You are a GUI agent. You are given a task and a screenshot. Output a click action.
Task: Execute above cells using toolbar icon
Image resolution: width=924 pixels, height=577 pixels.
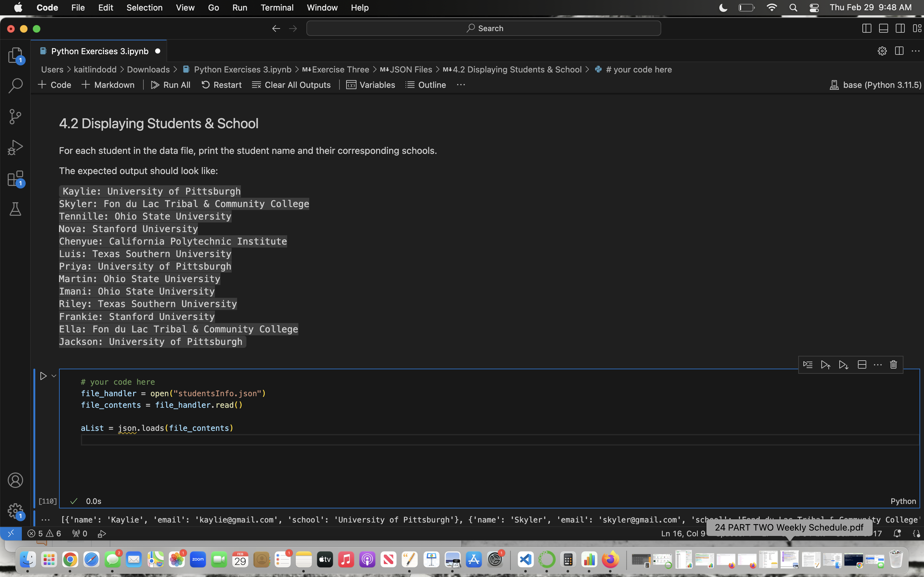tap(826, 365)
